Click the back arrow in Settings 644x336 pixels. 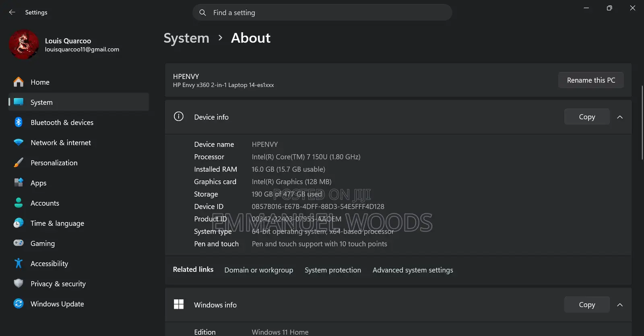point(12,12)
